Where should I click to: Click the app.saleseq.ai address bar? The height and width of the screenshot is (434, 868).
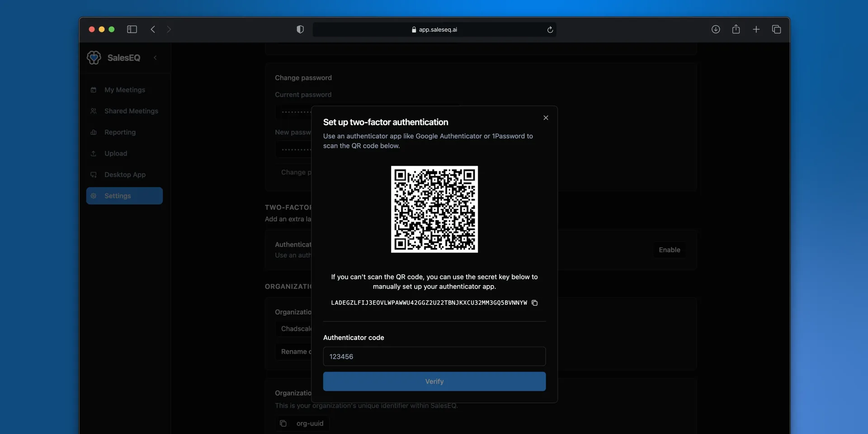coord(434,29)
